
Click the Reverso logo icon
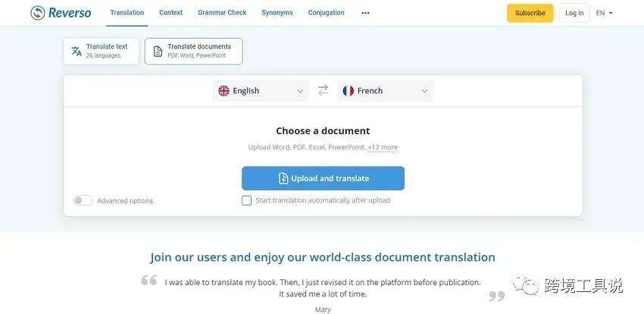38,13
